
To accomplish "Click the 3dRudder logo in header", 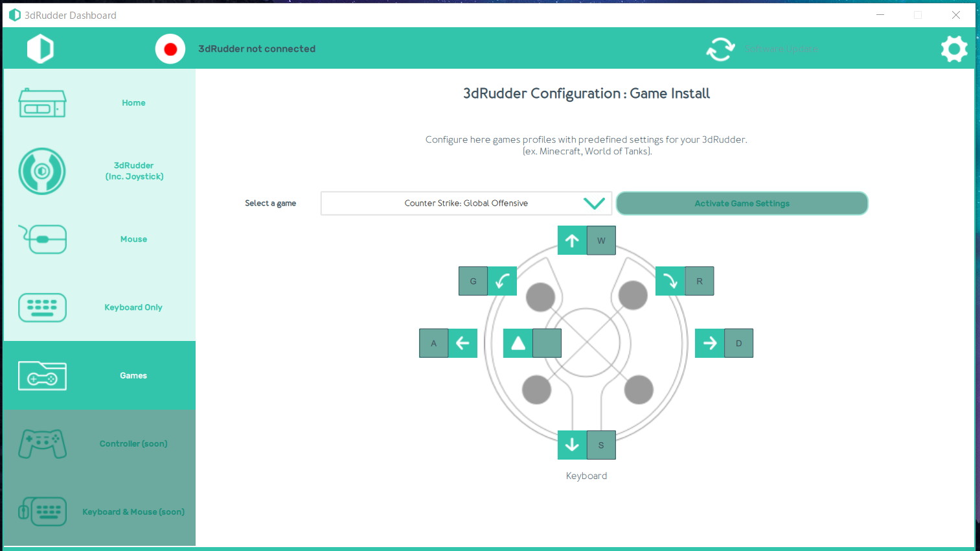I will 40,49.
